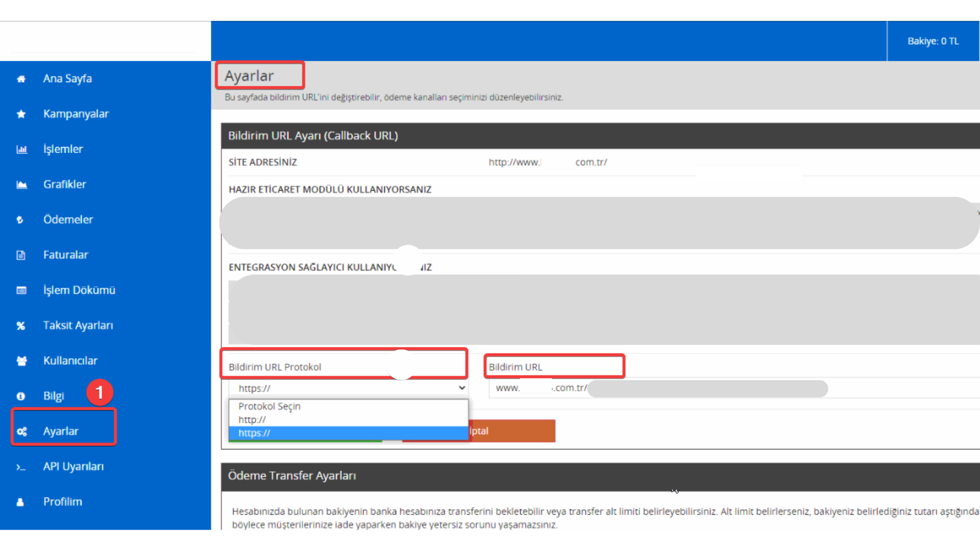The image size is (980, 551).
Task: Click the home icon beside Ana Sayfa
Action: pyautogui.click(x=21, y=79)
